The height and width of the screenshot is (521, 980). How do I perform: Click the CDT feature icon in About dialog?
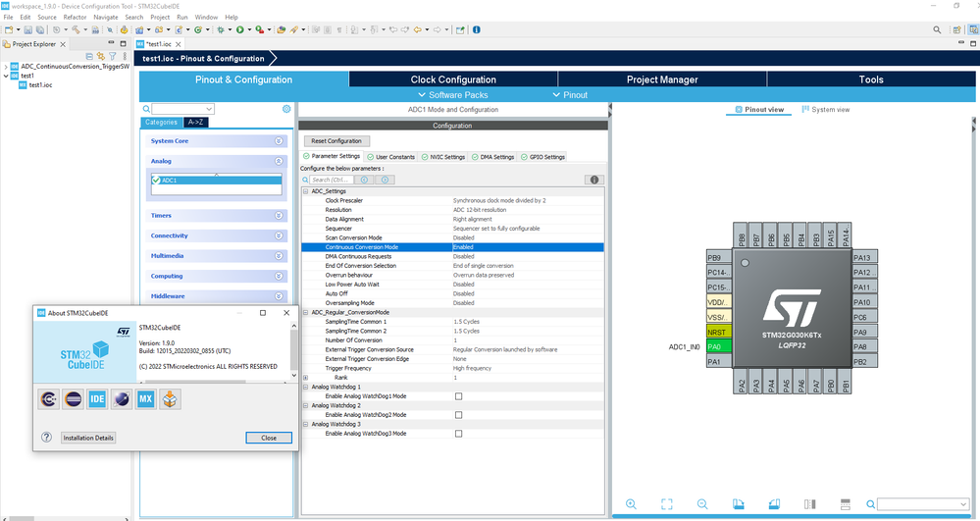(x=49, y=399)
